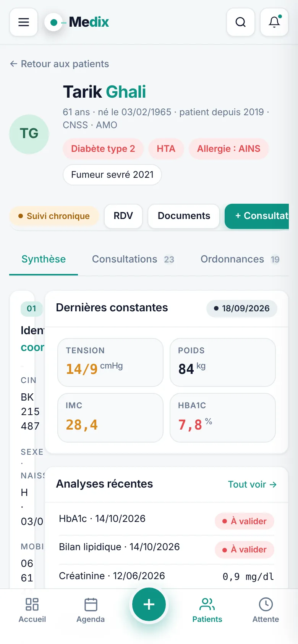Open Agenda in bottom navigation

coord(91,610)
